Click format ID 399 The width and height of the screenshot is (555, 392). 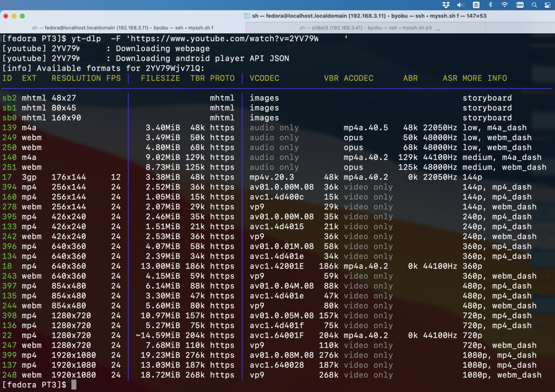point(10,355)
